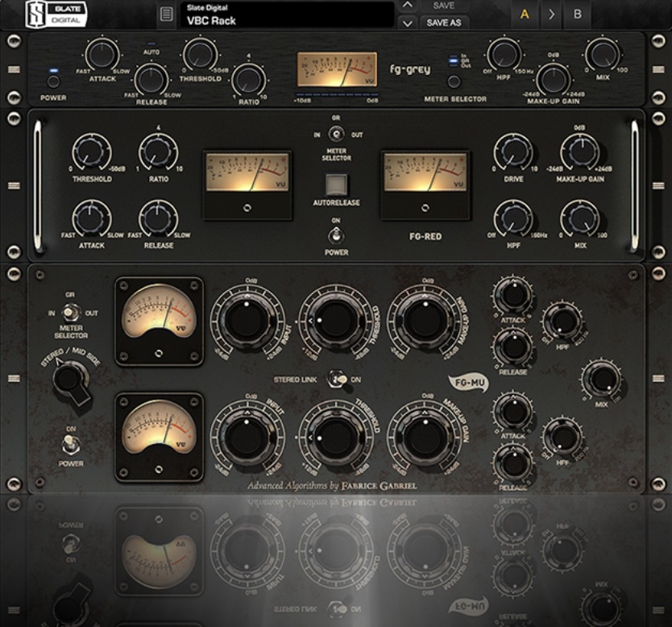Click the FG-MU lower HPF knob
This screenshot has height=627, width=672.
tap(562, 437)
